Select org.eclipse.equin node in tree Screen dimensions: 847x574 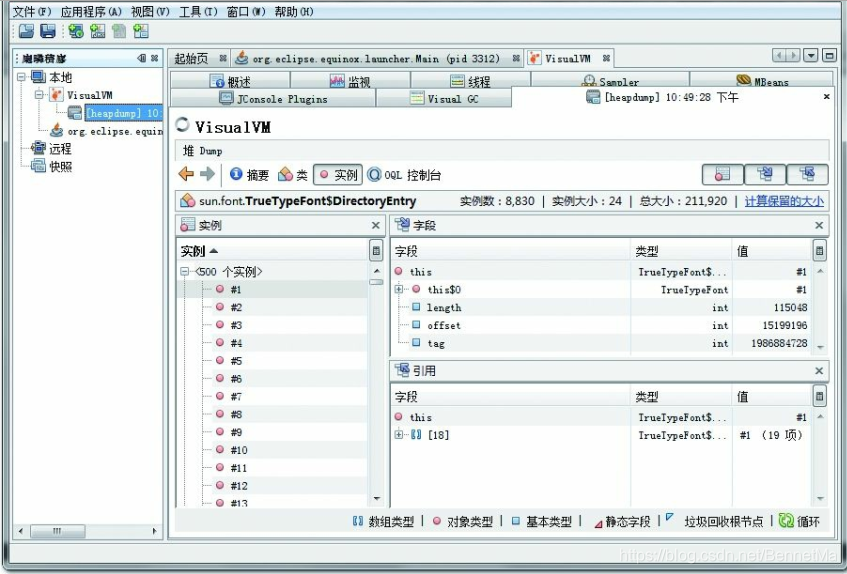point(107,131)
